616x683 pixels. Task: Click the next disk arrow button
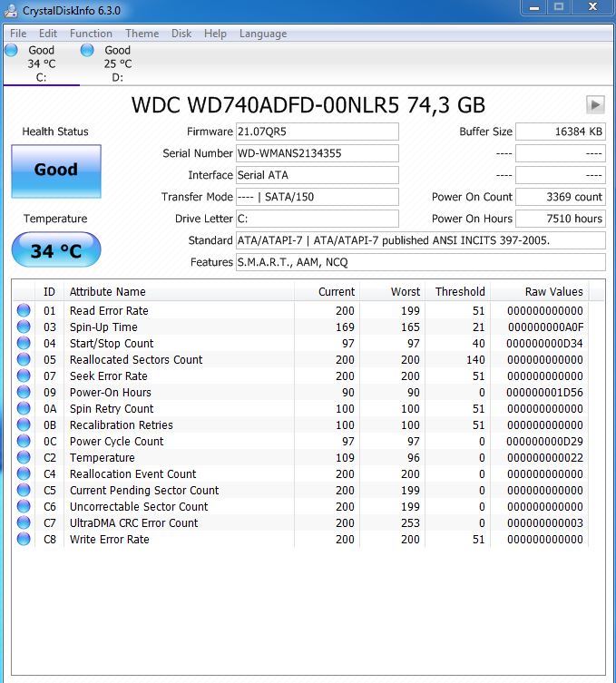click(x=595, y=104)
